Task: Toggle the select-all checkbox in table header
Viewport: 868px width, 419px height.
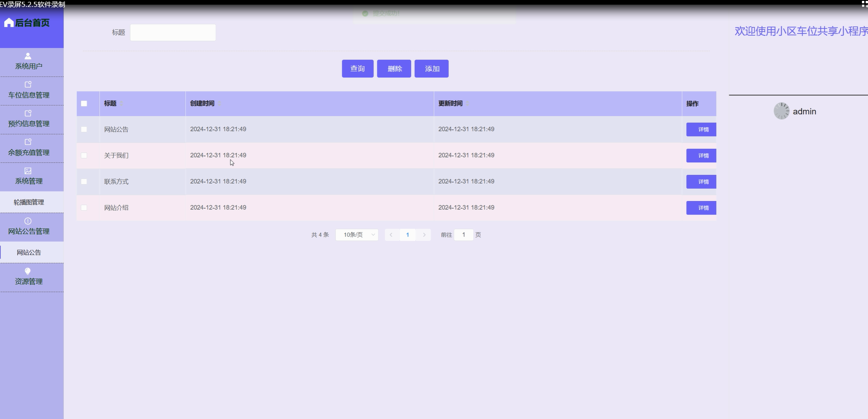Action: (x=84, y=104)
